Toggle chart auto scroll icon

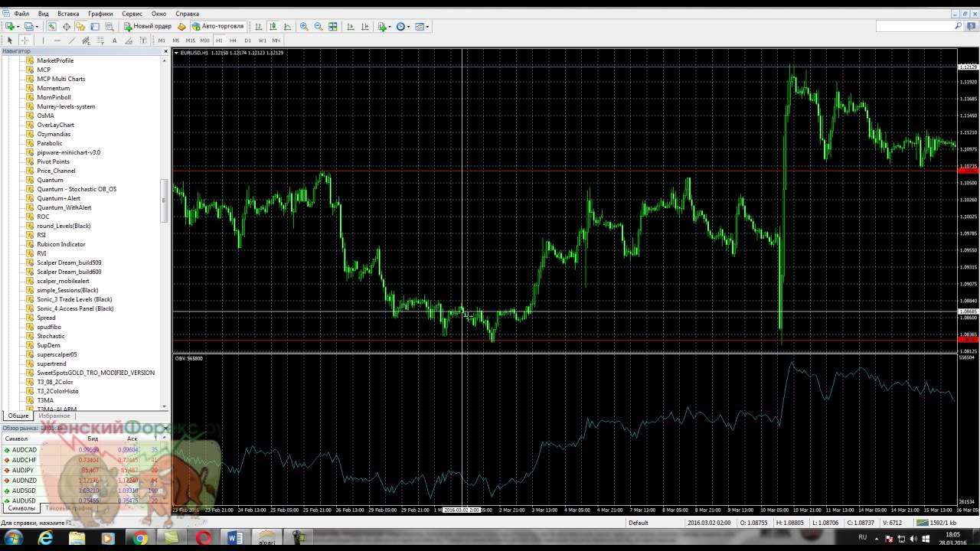(350, 26)
